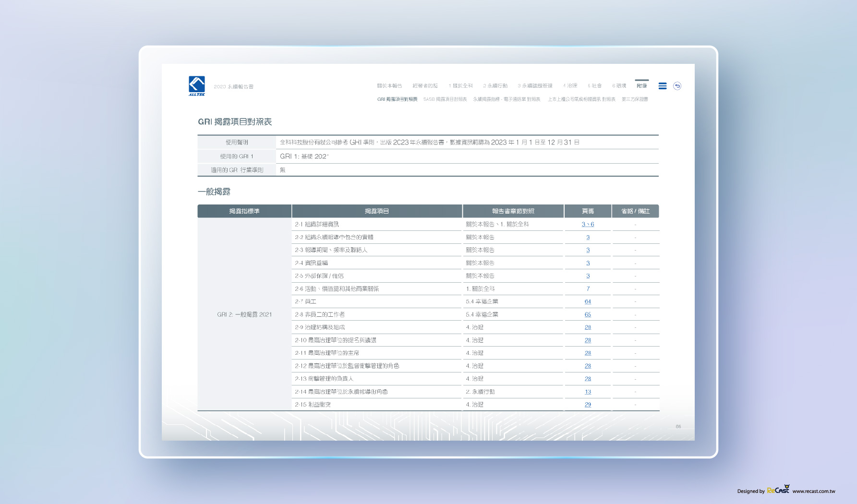Open 永續揭露指標 - 電子通路業 對照表 sub-tab
Screen dimensions: 857x504
507,99
